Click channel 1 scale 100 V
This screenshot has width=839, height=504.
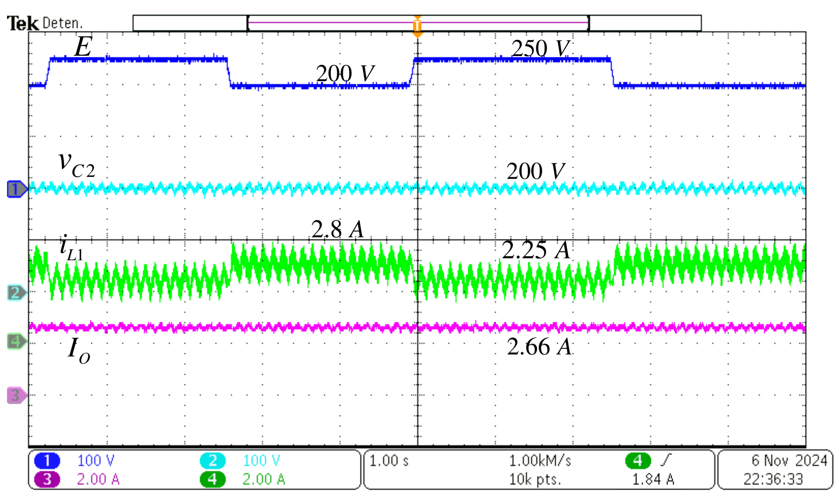96,461
